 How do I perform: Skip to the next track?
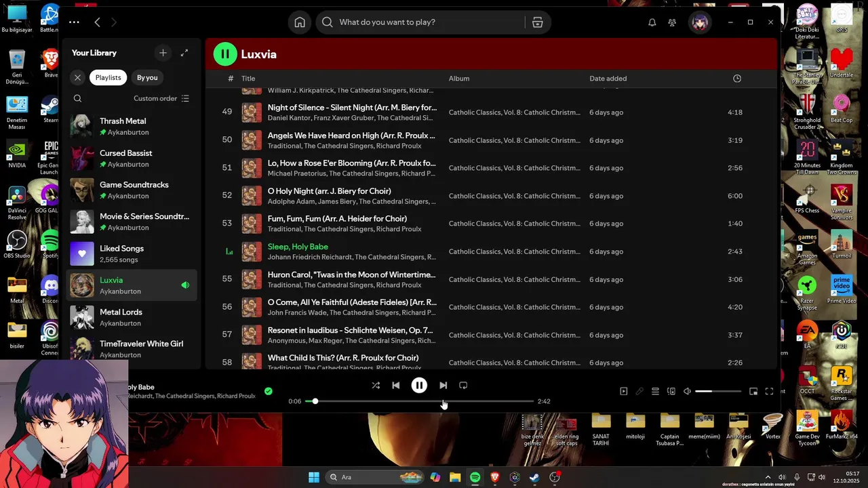click(x=443, y=385)
